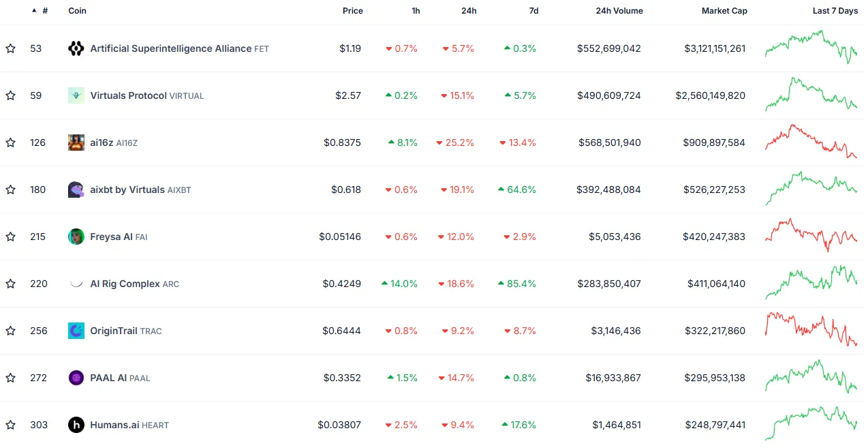Add aixbt by Virtuals to watchlist star

click(10, 190)
